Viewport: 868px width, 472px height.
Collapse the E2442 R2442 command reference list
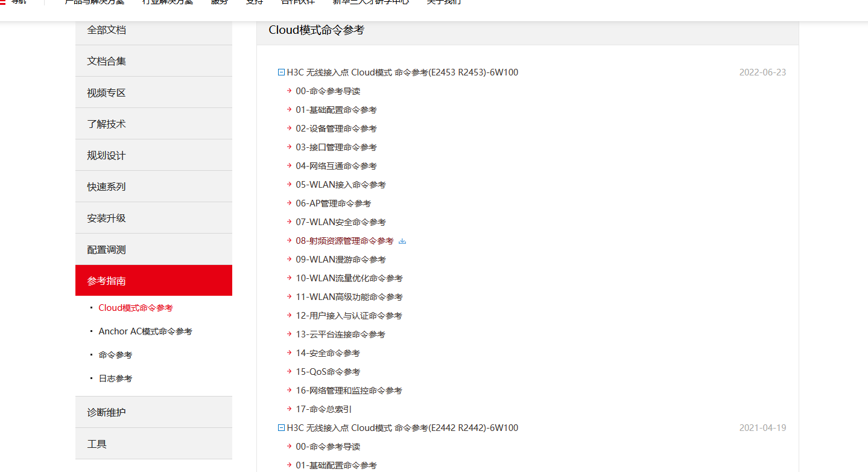[281, 428]
